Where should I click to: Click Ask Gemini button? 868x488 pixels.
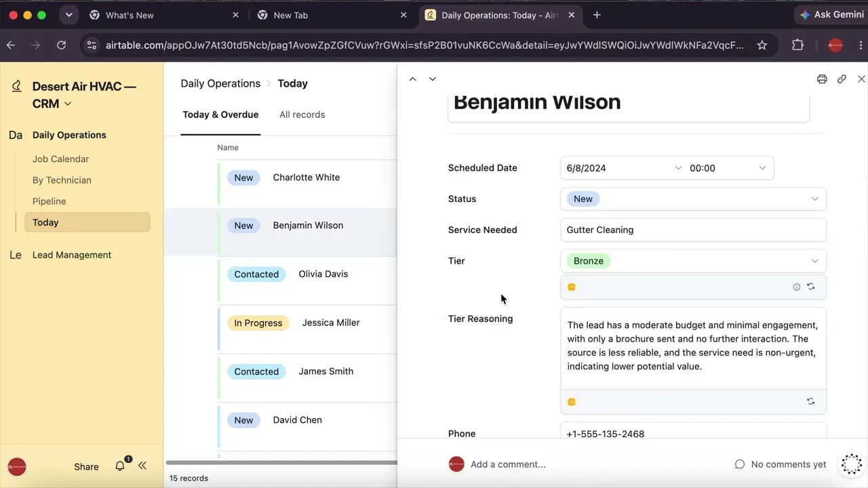coord(831,15)
